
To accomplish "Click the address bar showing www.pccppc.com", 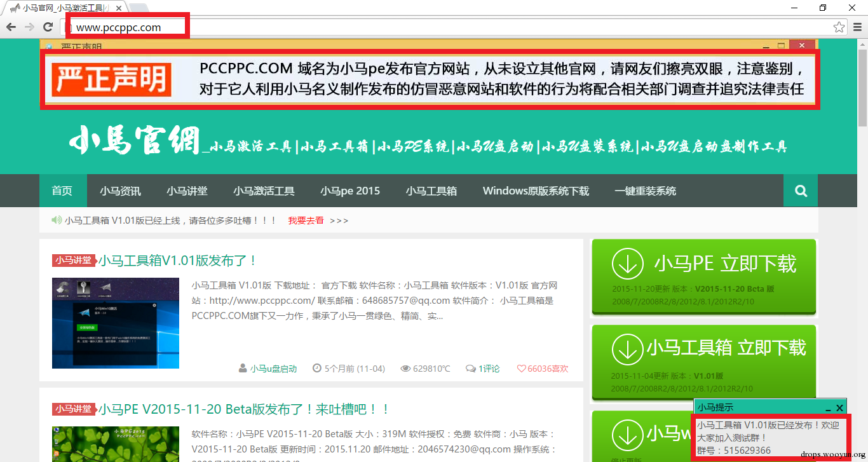I will (x=454, y=27).
